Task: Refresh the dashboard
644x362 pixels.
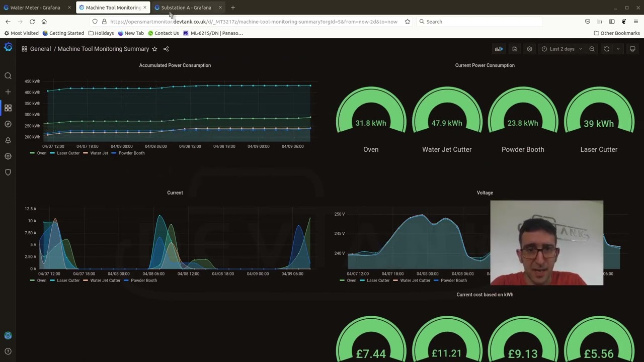Action: coord(607,49)
